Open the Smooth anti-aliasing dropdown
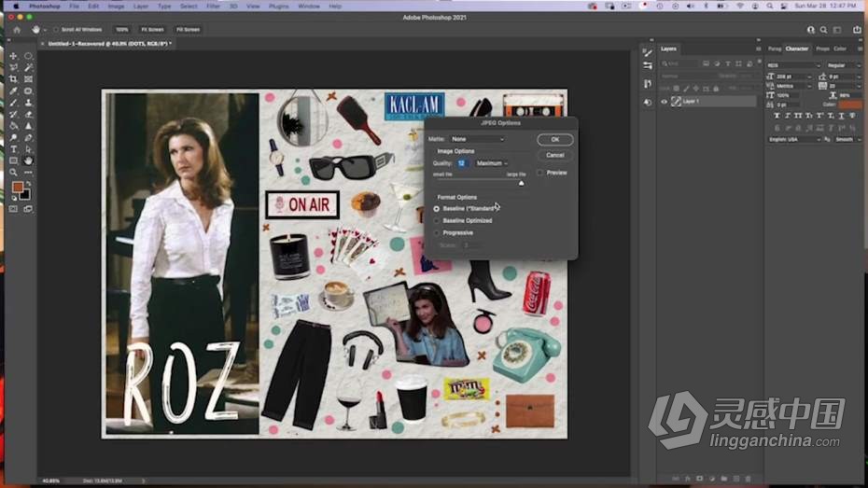Image resolution: width=868 pixels, height=488 pixels. pos(847,139)
